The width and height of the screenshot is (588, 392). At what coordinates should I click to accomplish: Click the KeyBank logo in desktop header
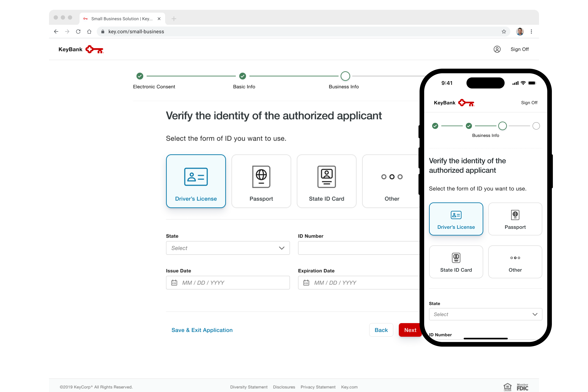point(81,49)
